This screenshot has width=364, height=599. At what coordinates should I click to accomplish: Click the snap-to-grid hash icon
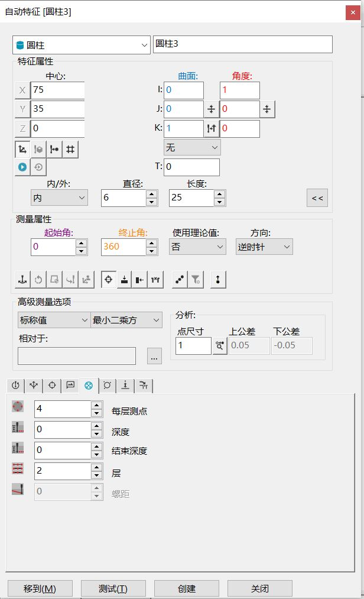(x=70, y=150)
